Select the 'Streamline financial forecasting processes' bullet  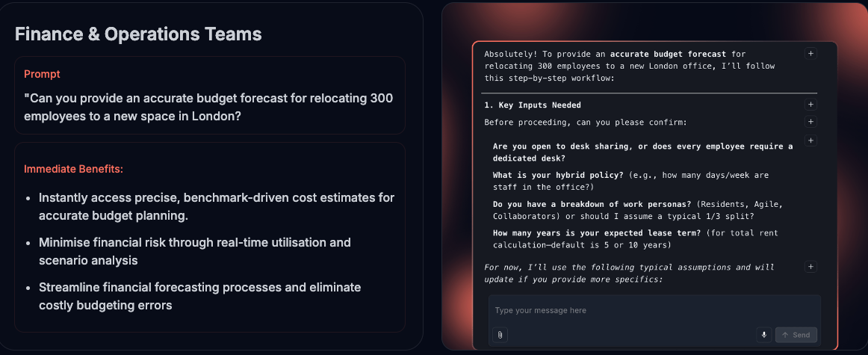200,296
